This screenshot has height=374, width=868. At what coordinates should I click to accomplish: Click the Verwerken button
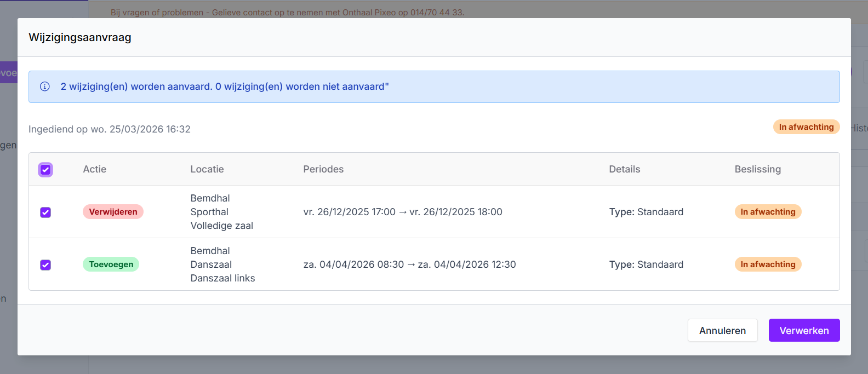pos(804,330)
